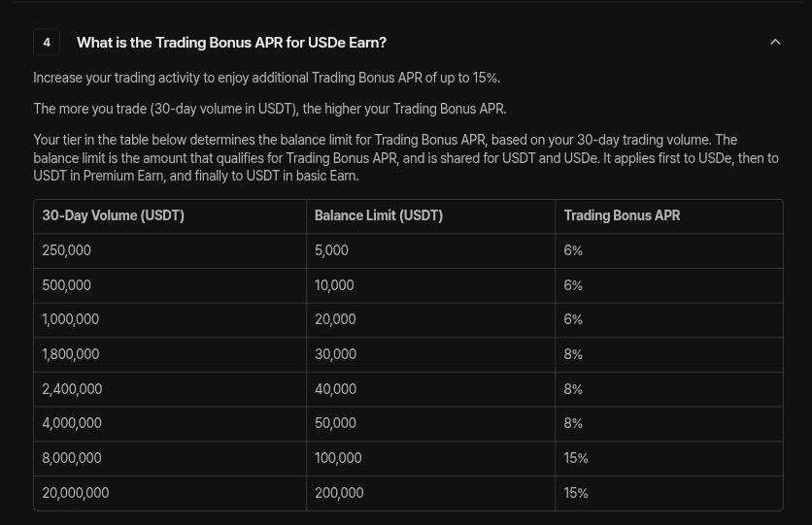812x525 pixels.
Task: Click the 15% APR in the 8,000,000 row
Action: point(576,458)
